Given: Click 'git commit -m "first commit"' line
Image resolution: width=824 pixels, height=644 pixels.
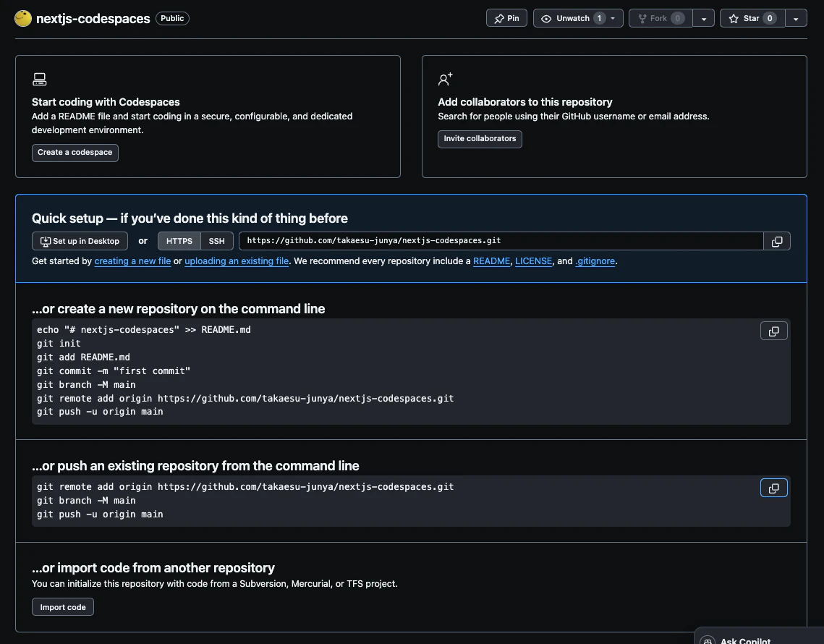Looking at the screenshot, I should point(114,370).
